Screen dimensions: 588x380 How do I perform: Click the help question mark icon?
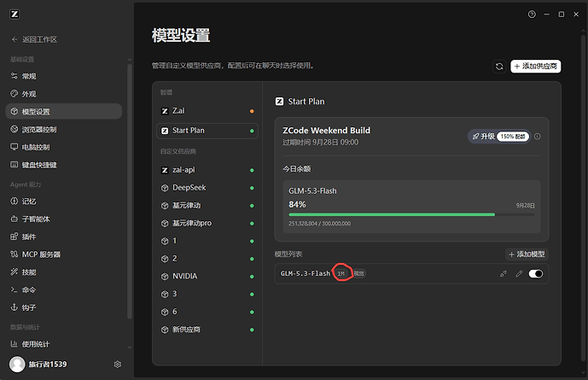coord(532,15)
